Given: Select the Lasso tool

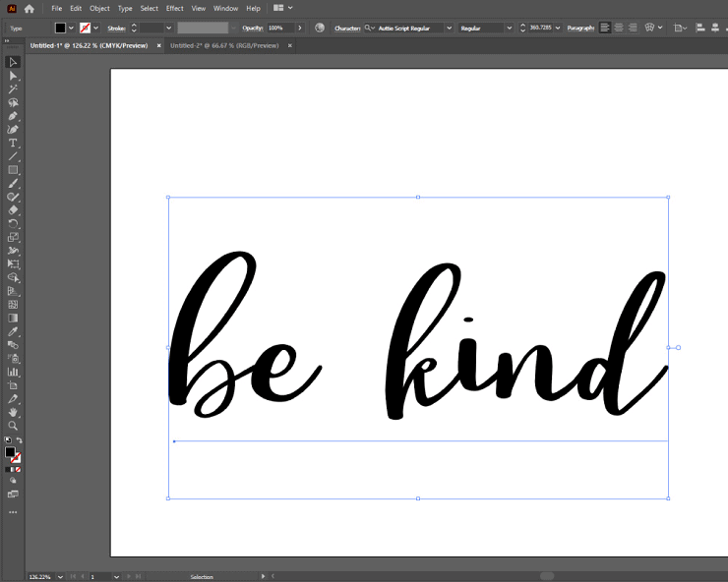Looking at the screenshot, I should pyautogui.click(x=13, y=102).
